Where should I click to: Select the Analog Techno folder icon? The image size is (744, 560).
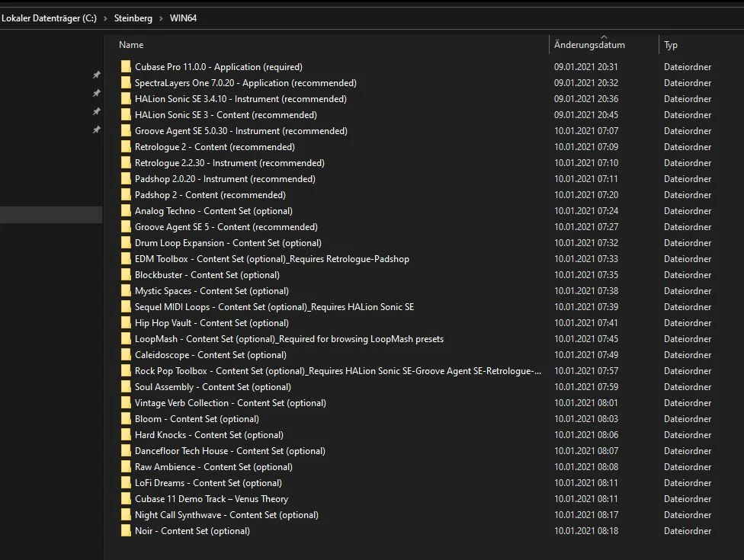coord(126,211)
